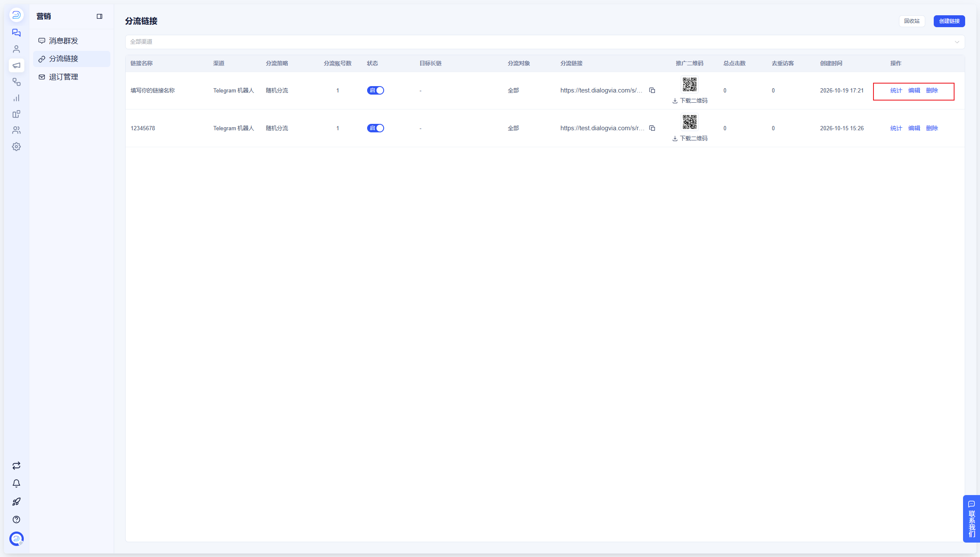The image size is (980, 557).
Task: Open the team members icon in sidebar
Action: (16, 130)
